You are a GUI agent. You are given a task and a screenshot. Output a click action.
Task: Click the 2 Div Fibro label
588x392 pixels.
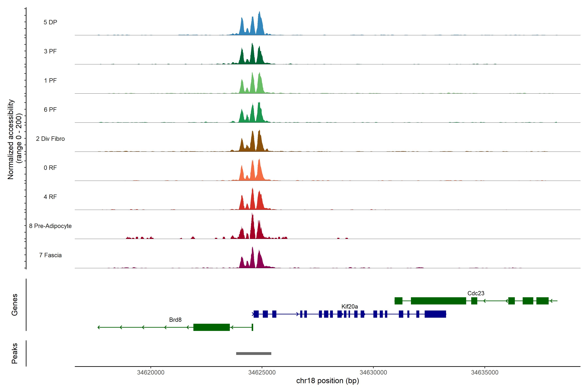[50, 139]
